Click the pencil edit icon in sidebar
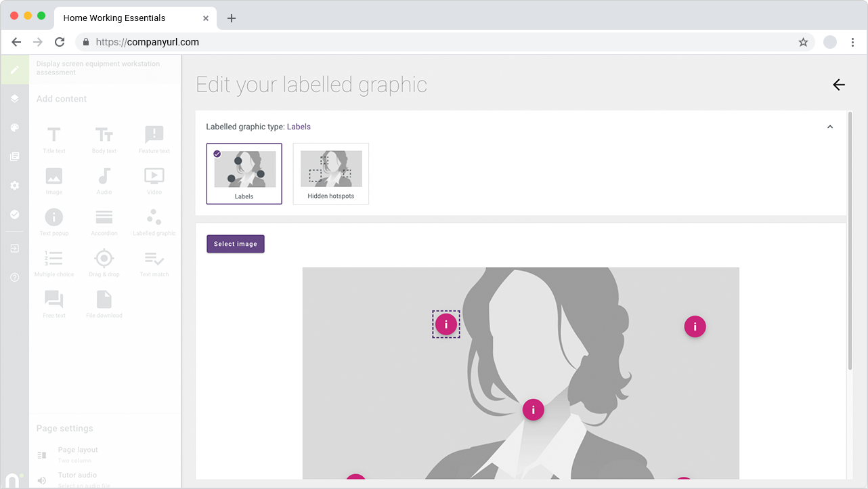Image resolution: width=868 pixels, height=489 pixels. 14,70
